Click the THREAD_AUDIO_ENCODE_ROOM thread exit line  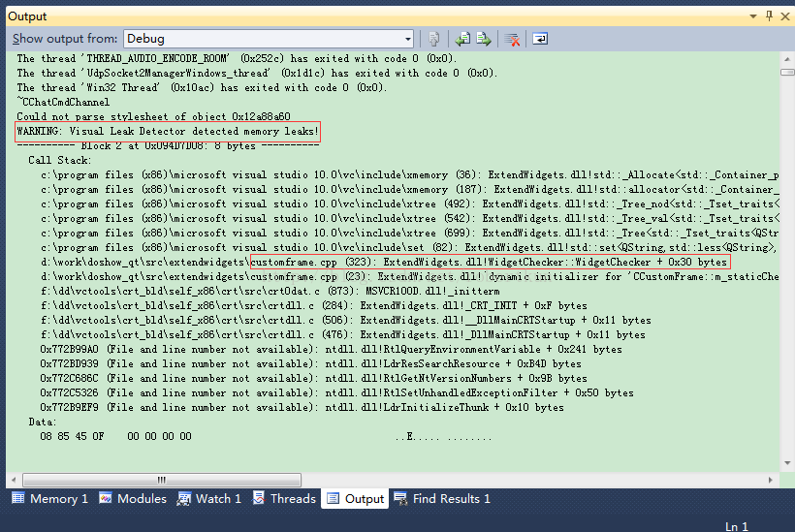[x=237, y=59]
